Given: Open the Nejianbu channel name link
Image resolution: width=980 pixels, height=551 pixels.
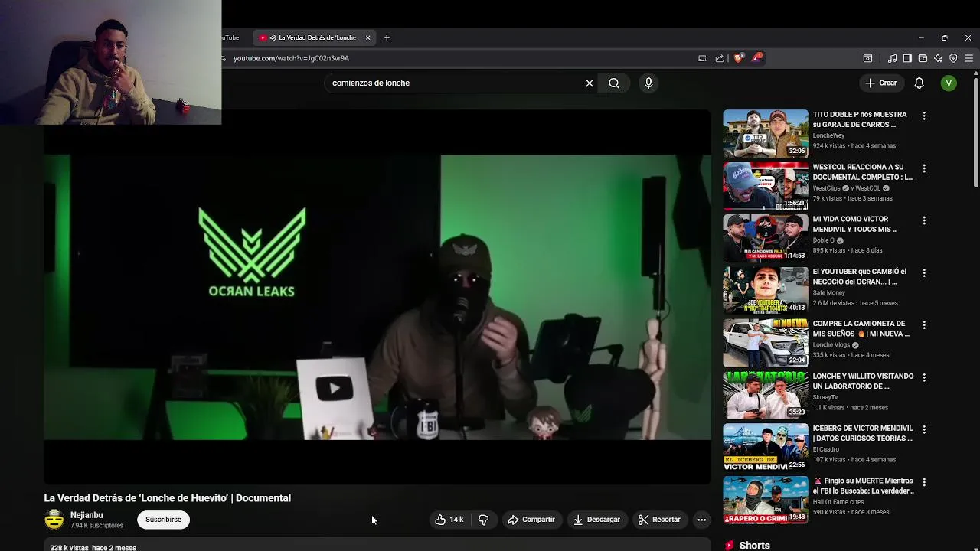Looking at the screenshot, I should click(x=87, y=515).
